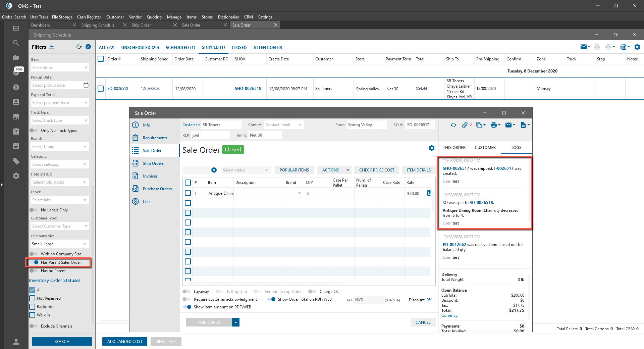The width and height of the screenshot is (644, 349).
Task: Click the search magnifier icon in left sidebar
Action: pos(16,43)
